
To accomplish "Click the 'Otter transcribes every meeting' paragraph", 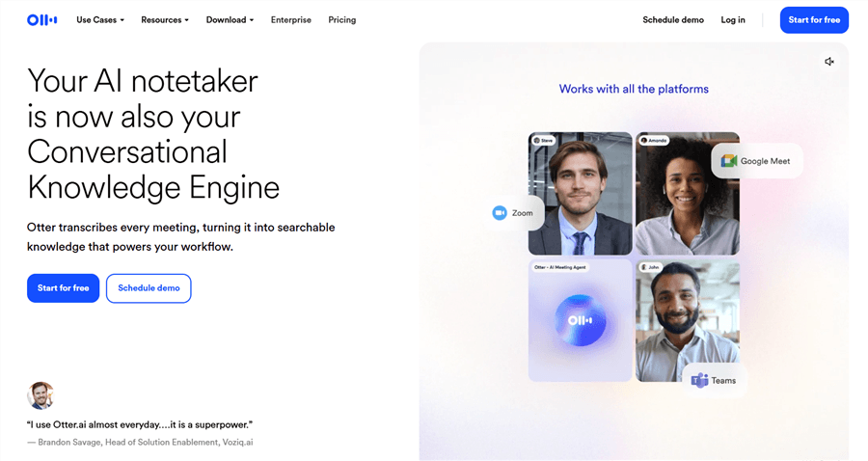I will click(181, 237).
